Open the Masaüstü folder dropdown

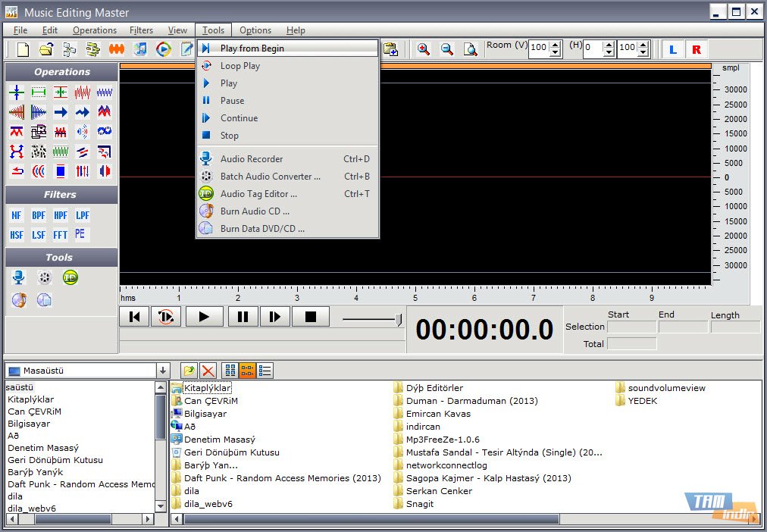tap(163, 371)
